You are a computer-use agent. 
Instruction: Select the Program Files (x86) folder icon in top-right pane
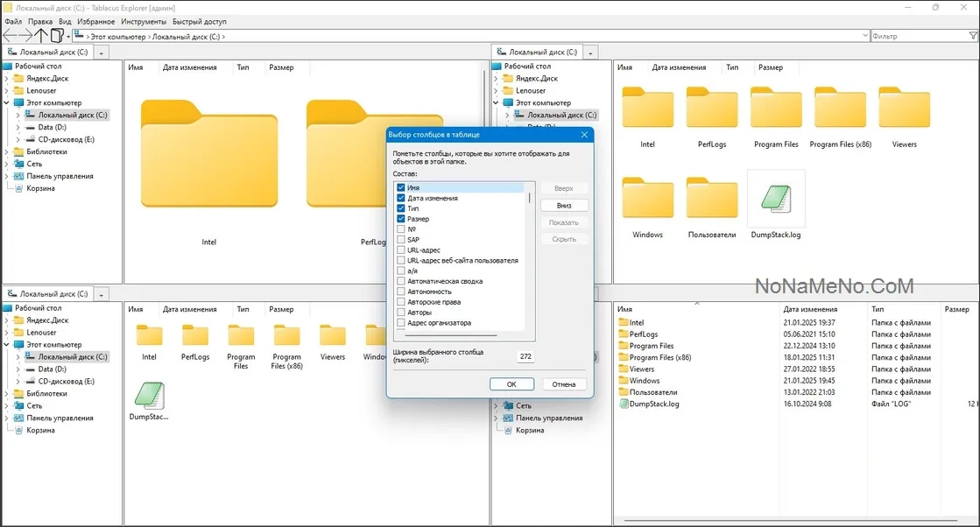pyautogui.click(x=840, y=108)
